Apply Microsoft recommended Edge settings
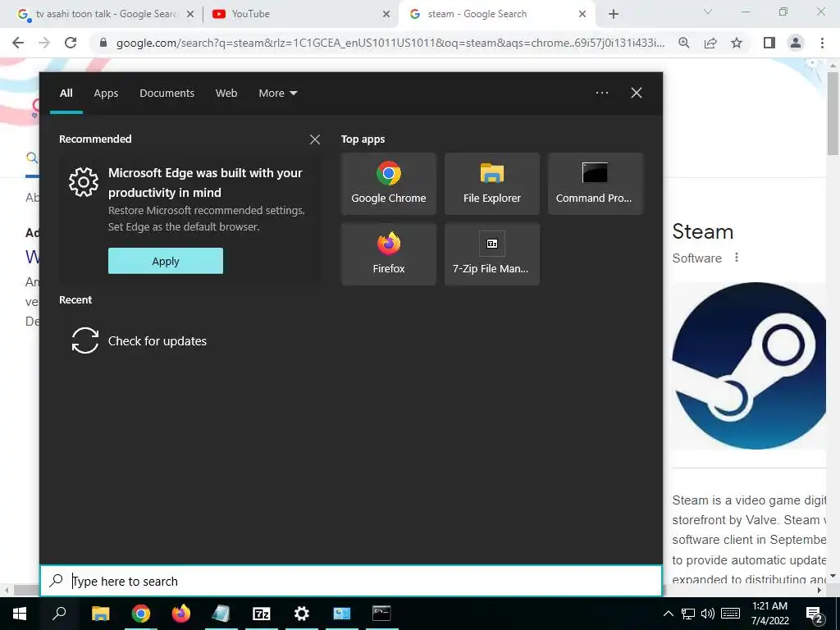The height and width of the screenshot is (630, 840). [166, 261]
